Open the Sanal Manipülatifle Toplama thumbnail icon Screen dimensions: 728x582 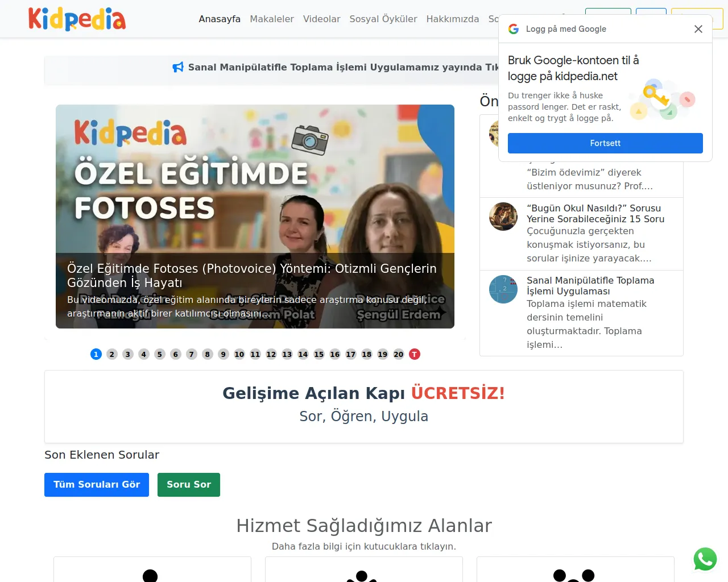[x=503, y=289]
